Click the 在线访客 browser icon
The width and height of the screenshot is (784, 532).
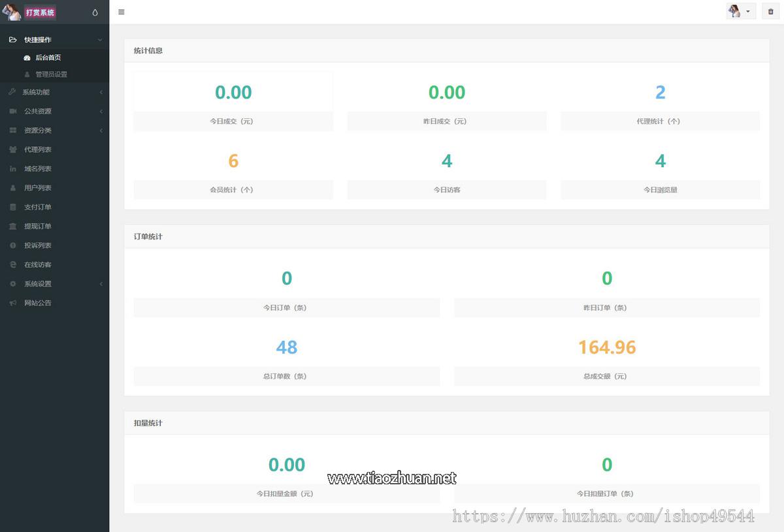coord(13,265)
